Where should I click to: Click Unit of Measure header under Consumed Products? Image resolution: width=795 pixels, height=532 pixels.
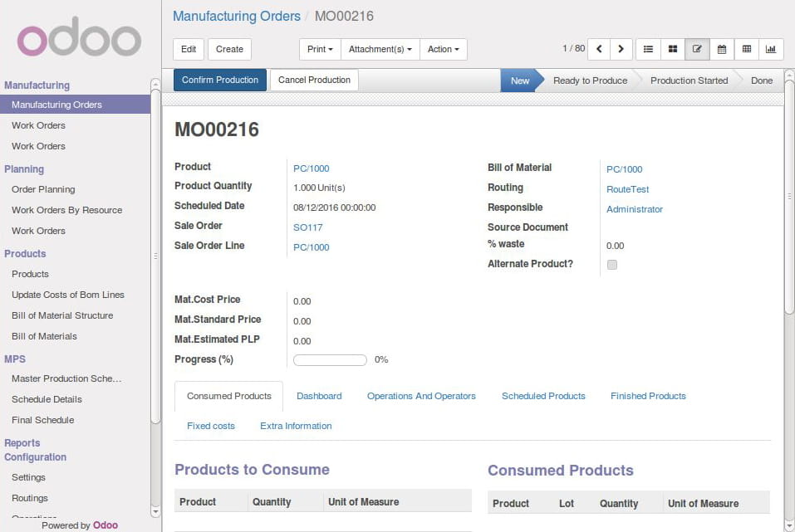pyautogui.click(x=704, y=504)
